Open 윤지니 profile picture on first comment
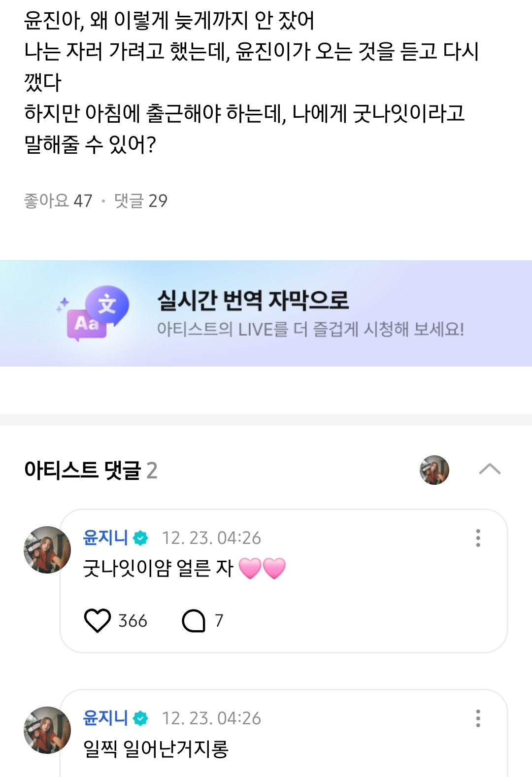532x777 pixels. pyautogui.click(x=47, y=550)
